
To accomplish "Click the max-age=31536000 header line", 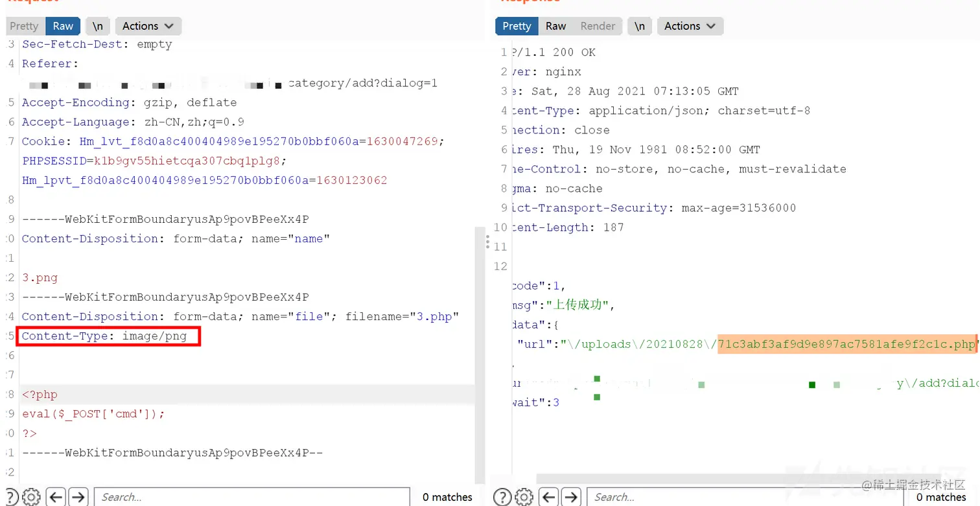I will (x=654, y=207).
